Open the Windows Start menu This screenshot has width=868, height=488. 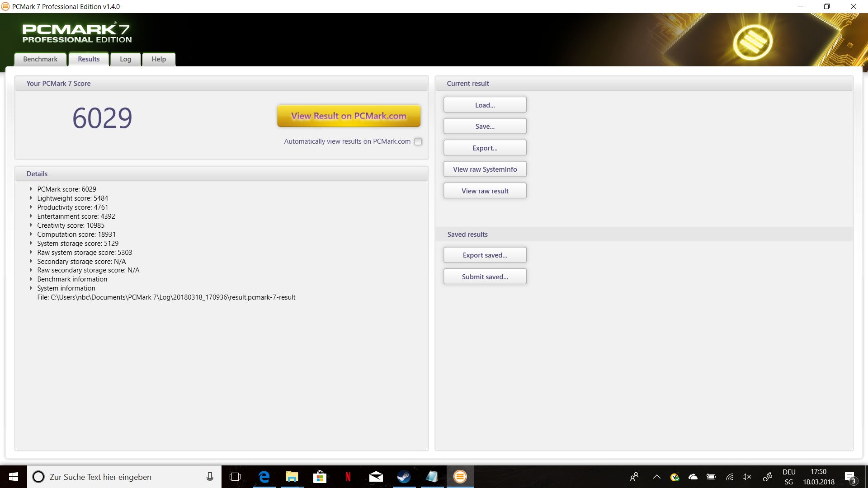[x=13, y=477]
